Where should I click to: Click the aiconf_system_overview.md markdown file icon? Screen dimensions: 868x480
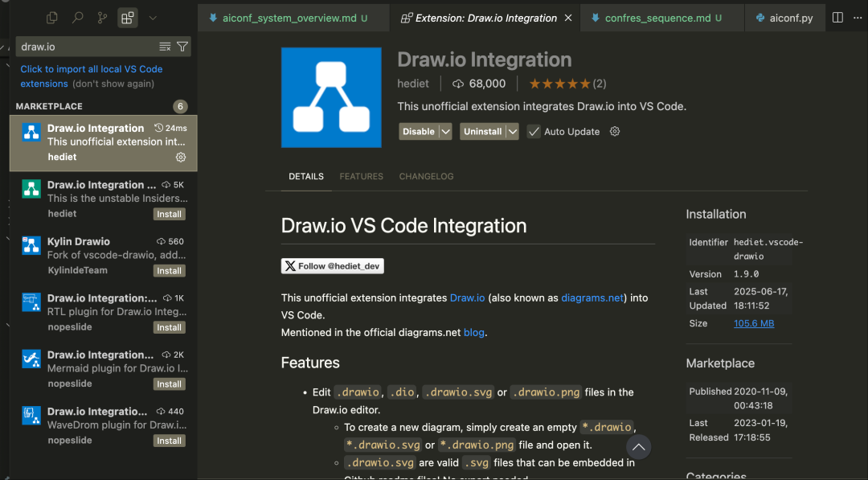coord(213,18)
